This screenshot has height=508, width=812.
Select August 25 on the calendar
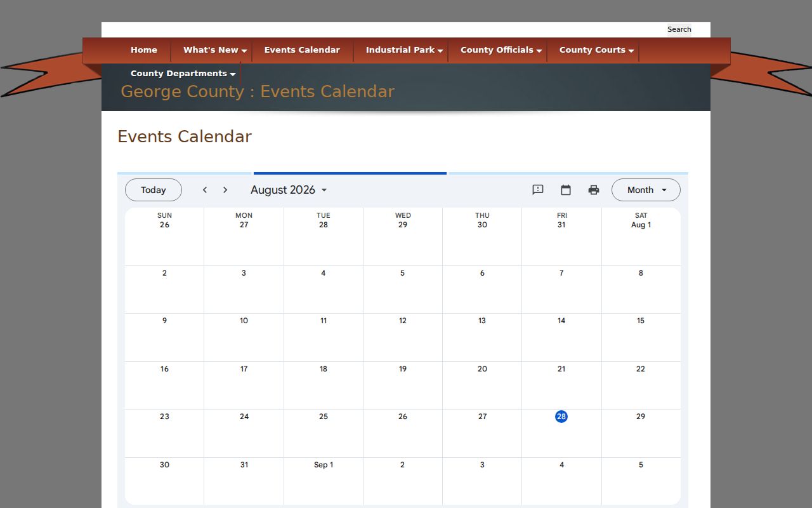point(324,417)
